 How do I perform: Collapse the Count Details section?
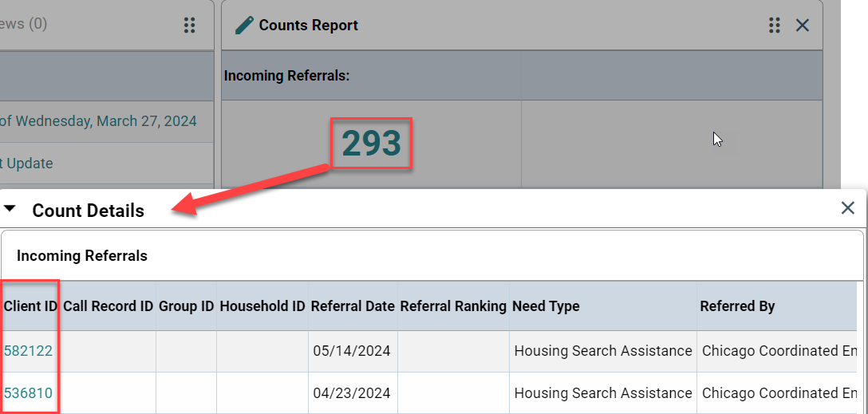pos(10,209)
